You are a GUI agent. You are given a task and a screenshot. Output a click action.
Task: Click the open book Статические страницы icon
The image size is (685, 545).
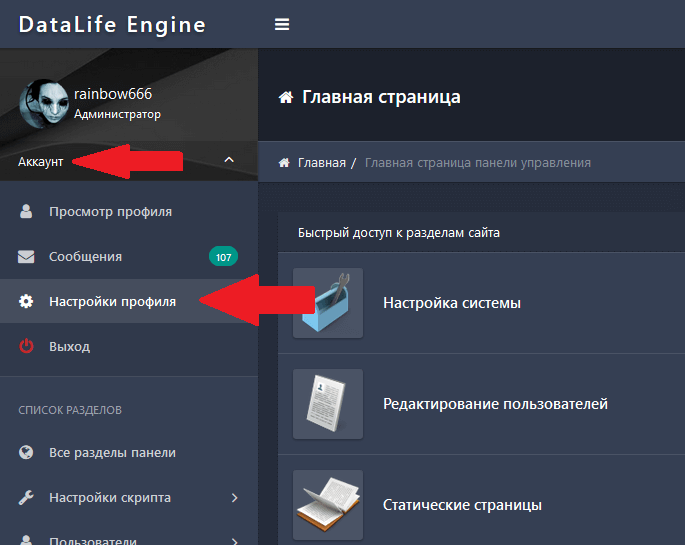pyautogui.click(x=328, y=505)
